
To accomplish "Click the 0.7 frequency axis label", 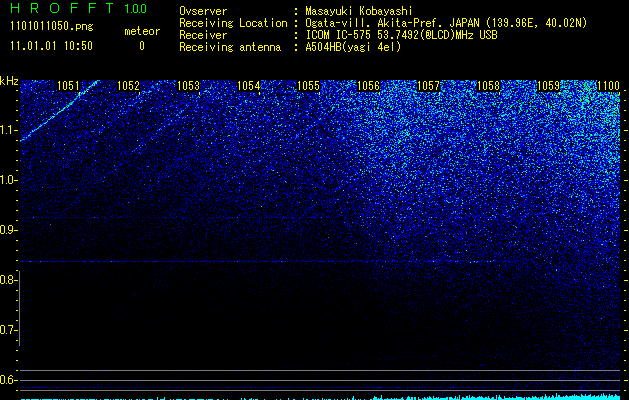I will [x=7, y=330].
